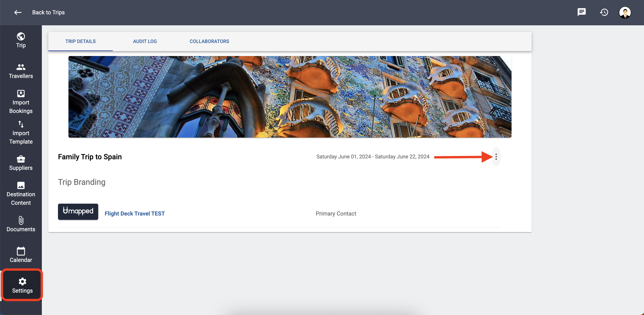Open Settings in the sidebar
Viewport: 644px width, 315px height.
click(22, 285)
